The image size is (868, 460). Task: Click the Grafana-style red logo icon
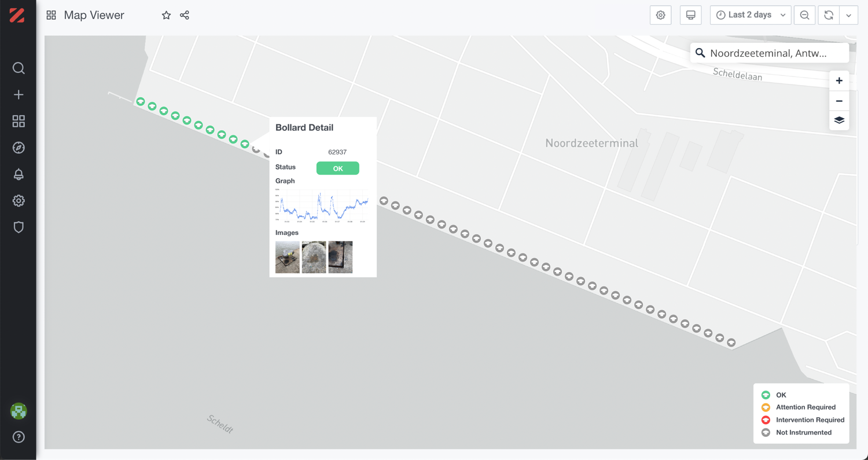17,15
